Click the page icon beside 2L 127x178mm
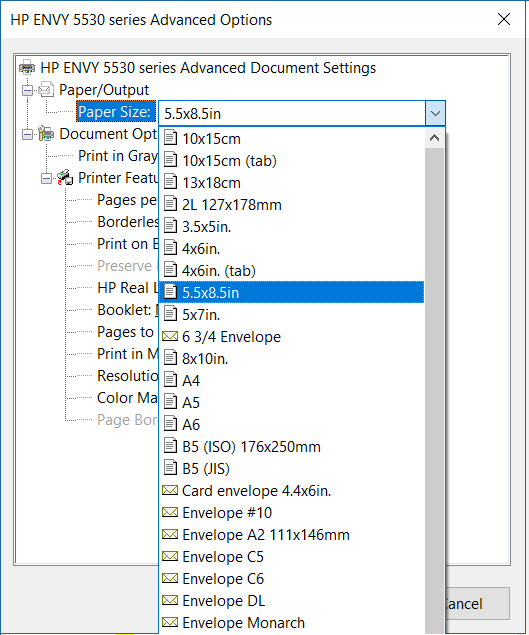The height and width of the screenshot is (635, 529). tap(170, 204)
